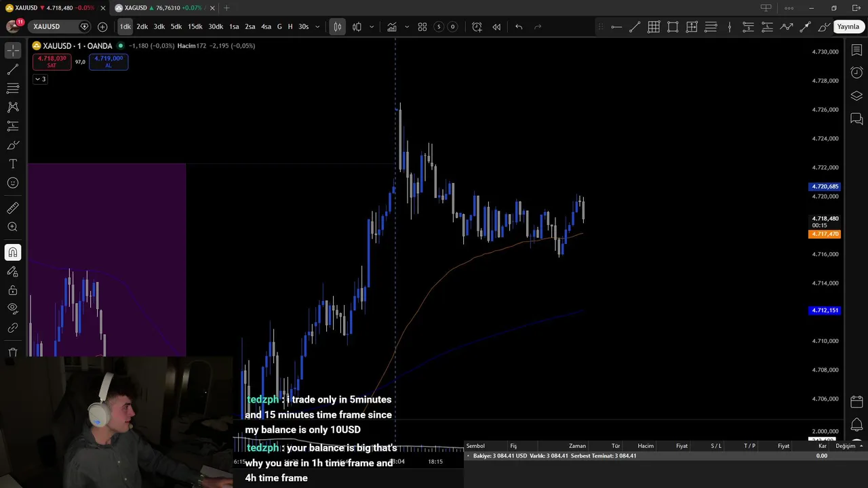868x488 pixels.
Task: Expand the chart style dropdown
Action: 372,26
